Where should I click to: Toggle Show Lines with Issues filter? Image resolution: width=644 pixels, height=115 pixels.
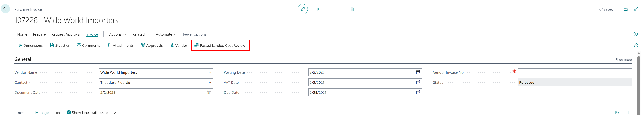(88, 113)
